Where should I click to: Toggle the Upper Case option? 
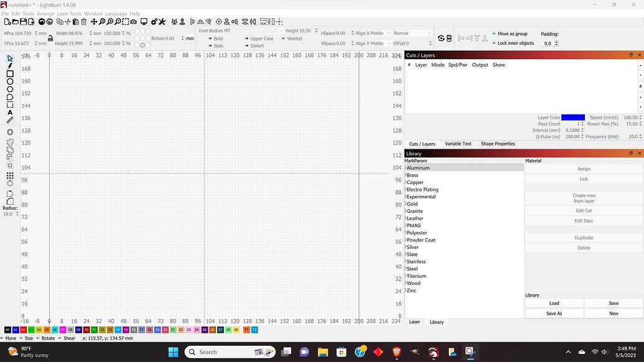(259, 39)
